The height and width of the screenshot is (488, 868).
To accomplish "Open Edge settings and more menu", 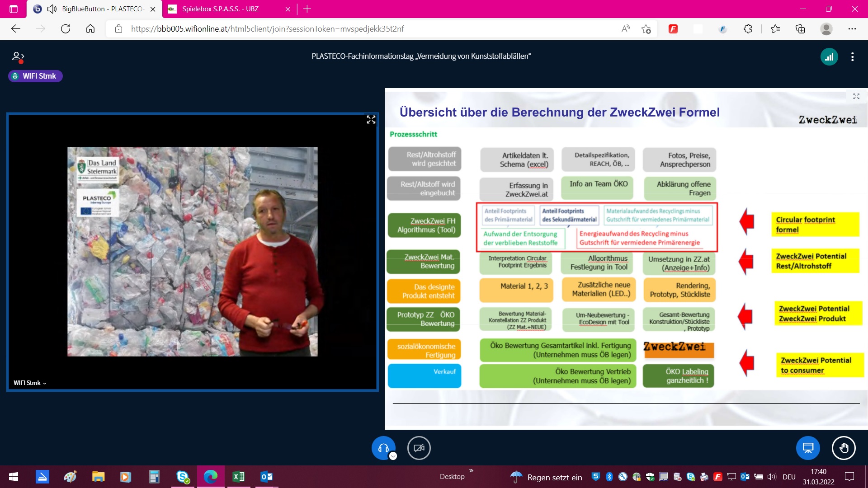I will (x=852, y=29).
